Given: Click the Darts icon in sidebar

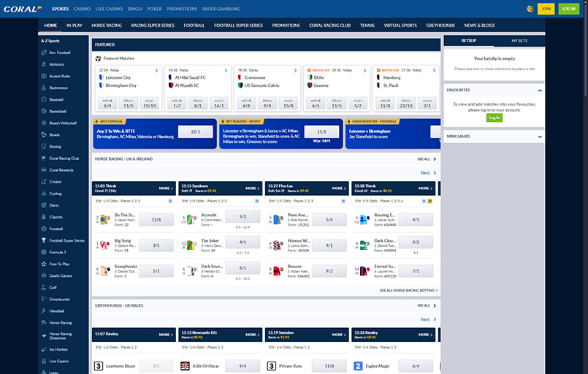Looking at the screenshot, I should click(x=44, y=205).
